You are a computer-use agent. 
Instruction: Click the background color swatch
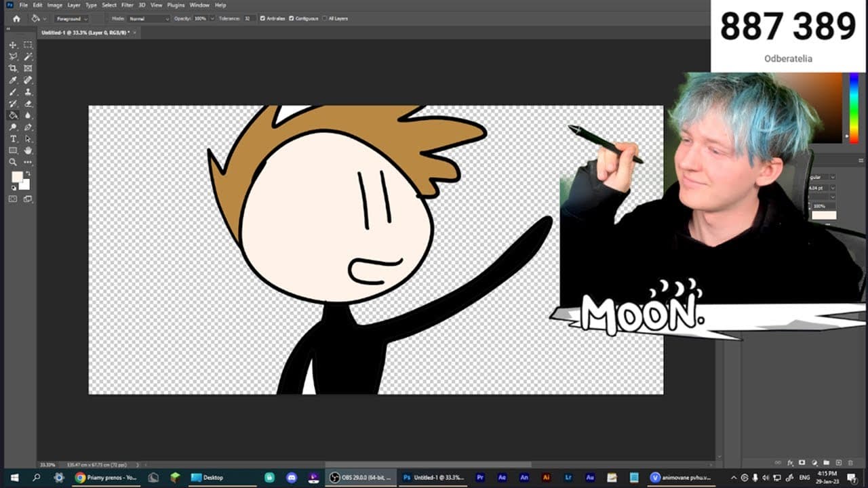point(25,184)
